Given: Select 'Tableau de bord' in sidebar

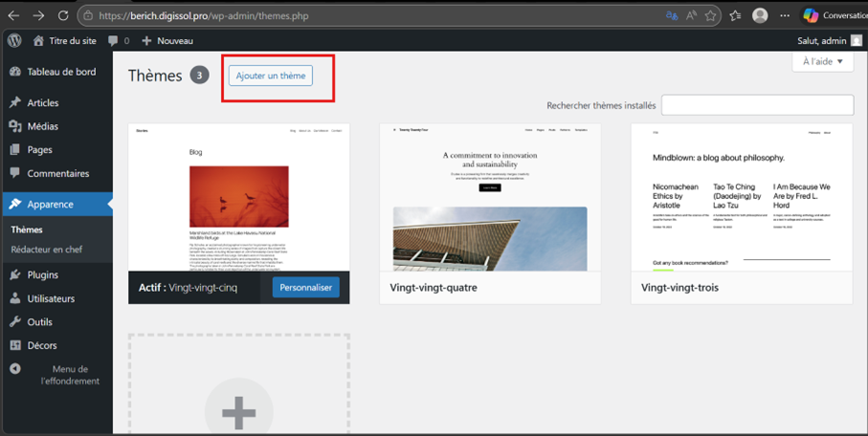Looking at the screenshot, I should [x=60, y=72].
